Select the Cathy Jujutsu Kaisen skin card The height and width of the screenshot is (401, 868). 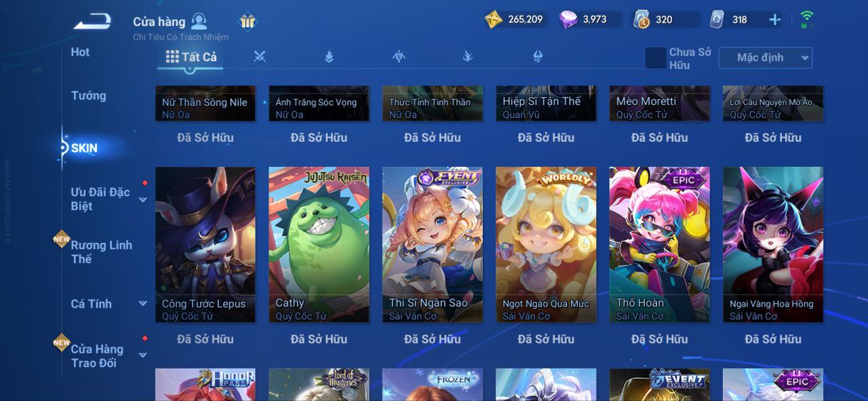(319, 245)
